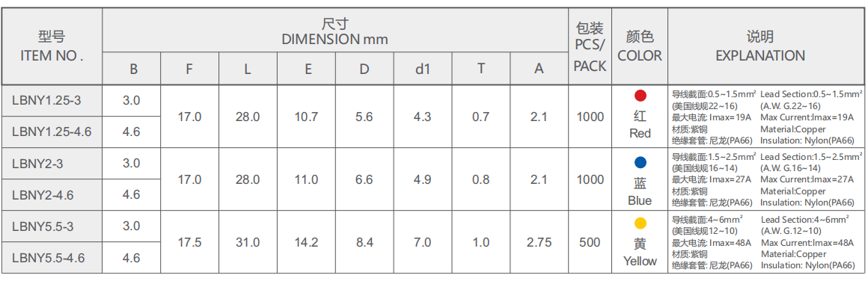Select item LBNY1.25-4.6 cell
The width and height of the screenshot is (868, 281).
point(52,132)
